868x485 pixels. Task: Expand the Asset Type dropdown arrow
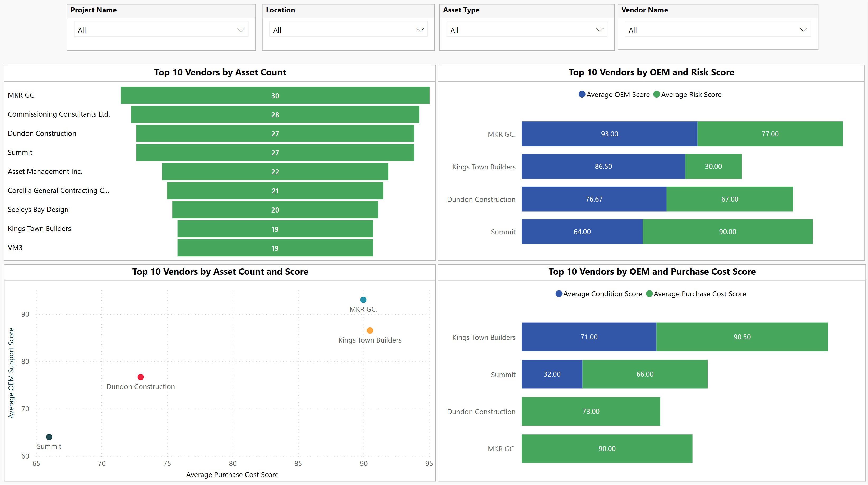(x=600, y=30)
